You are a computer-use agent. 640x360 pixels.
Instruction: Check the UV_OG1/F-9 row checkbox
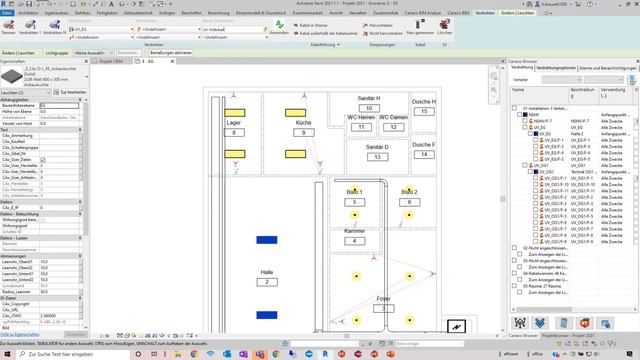click(536, 242)
